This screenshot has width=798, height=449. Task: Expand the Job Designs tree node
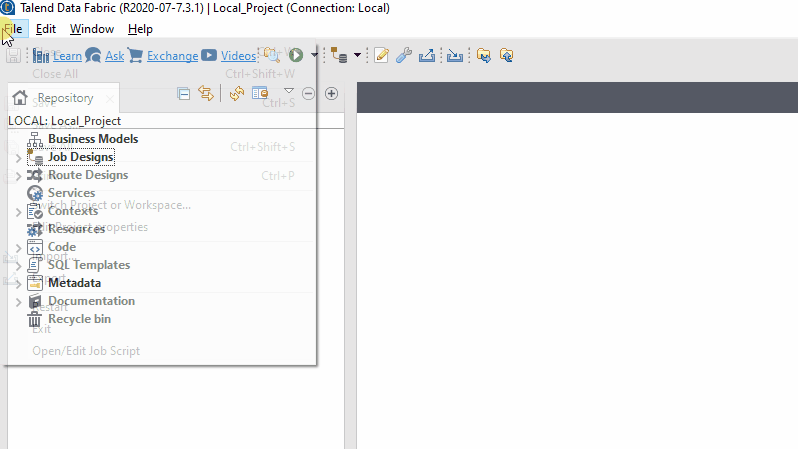pyautogui.click(x=18, y=158)
